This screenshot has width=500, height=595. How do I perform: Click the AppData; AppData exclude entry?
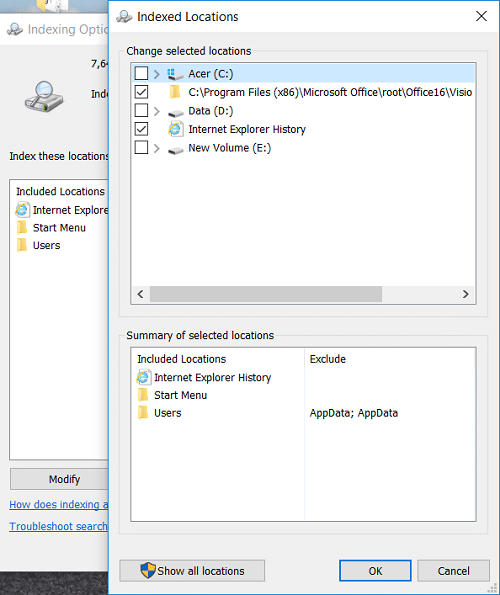(354, 413)
